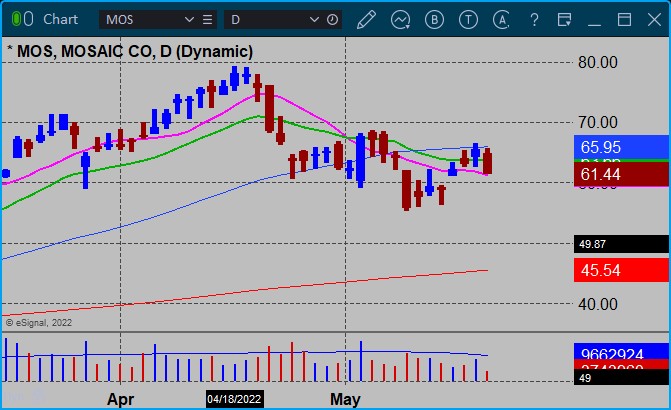Click the 61.44 dark red price label
671x410 pixels.
(x=621, y=174)
